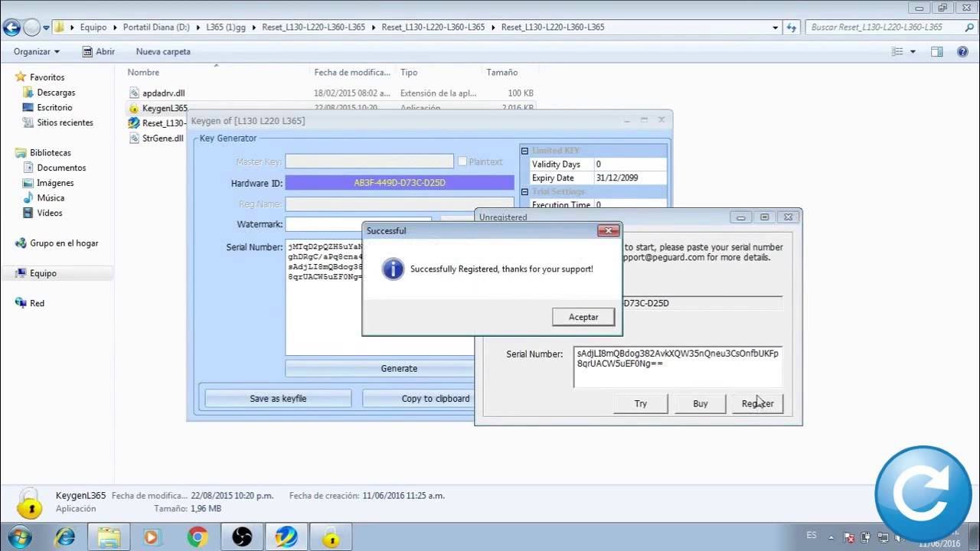The image size is (980, 551).
Task: Click Save as keyfile button
Action: [x=278, y=398]
